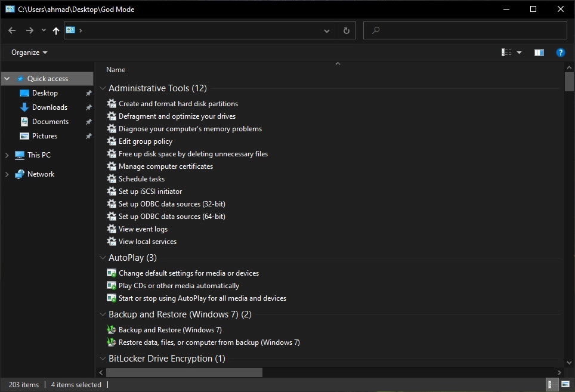This screenshot has height=392, width=575.
Task: Select the "Edit group policy" entry text
Action: 146,141
